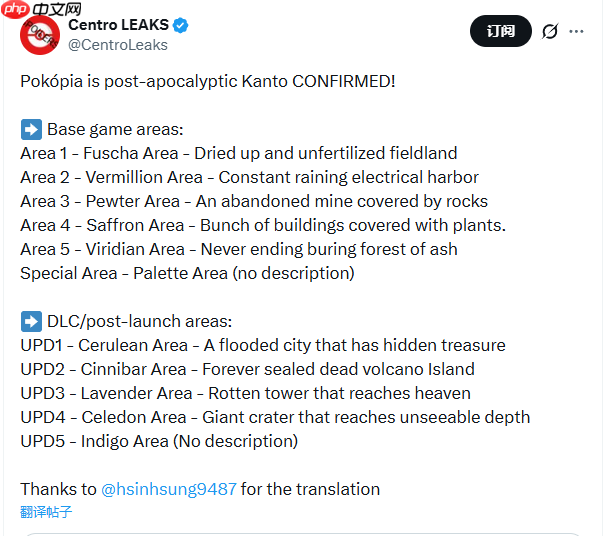Click the UPD3 Lavender Area line

point(245,393)
